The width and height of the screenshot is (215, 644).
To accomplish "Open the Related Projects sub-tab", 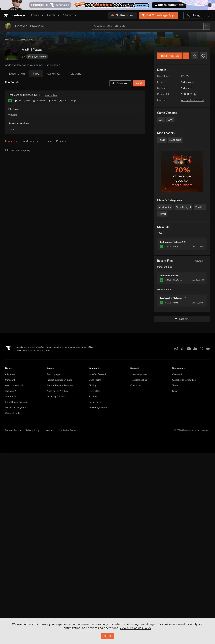I will pos(56,141).
